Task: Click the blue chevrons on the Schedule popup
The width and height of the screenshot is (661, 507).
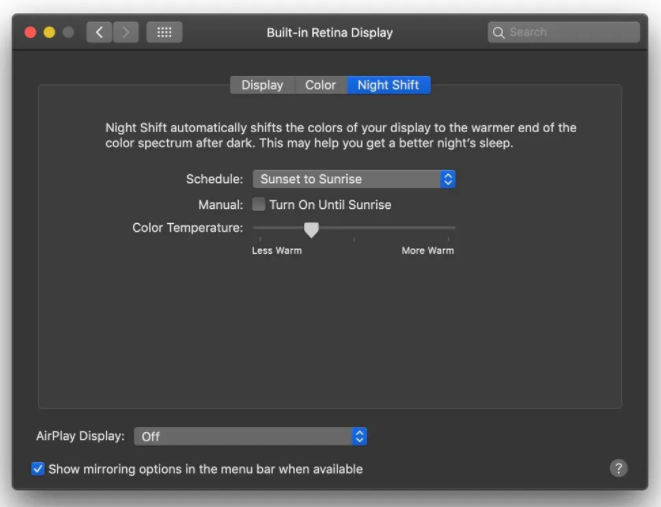Action: click(448, 179)
